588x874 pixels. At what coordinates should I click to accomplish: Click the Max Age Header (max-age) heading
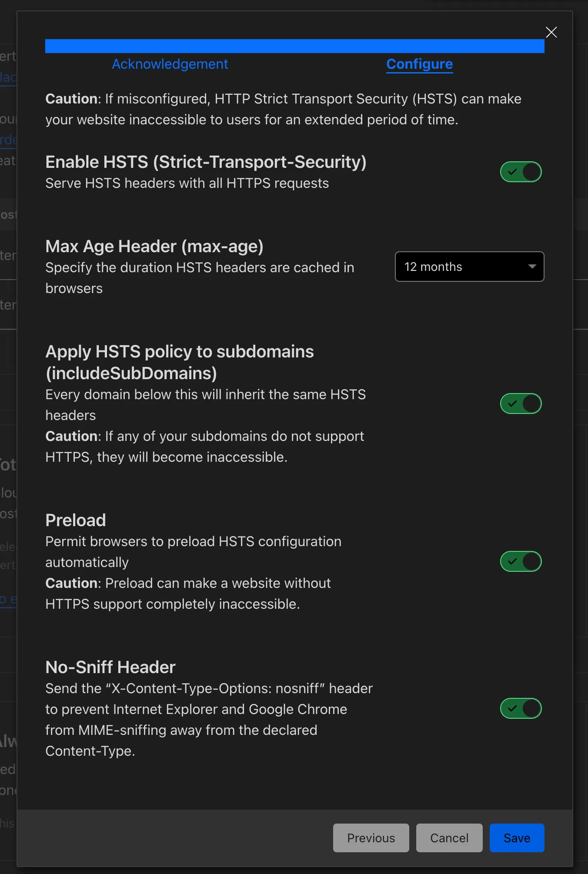pyautogui.click(x=154, y=247)
